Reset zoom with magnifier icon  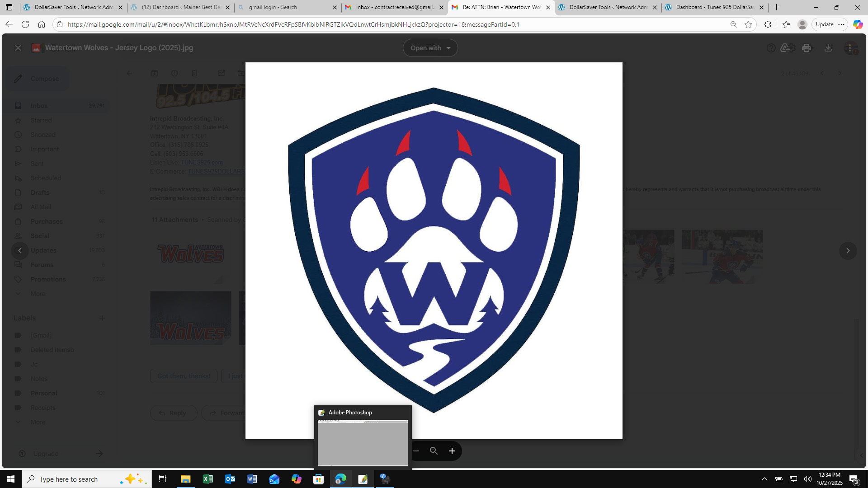(x=434, y=451)
